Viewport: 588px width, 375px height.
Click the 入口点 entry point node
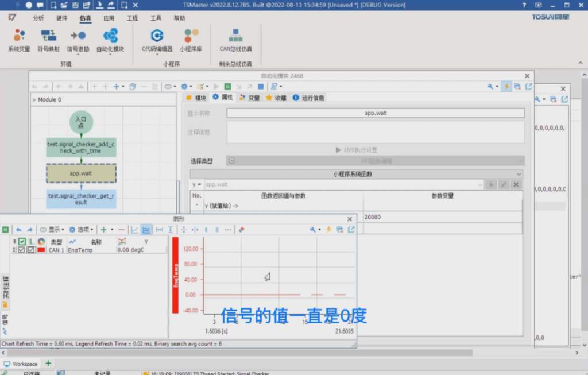click(x=81, y=122)
